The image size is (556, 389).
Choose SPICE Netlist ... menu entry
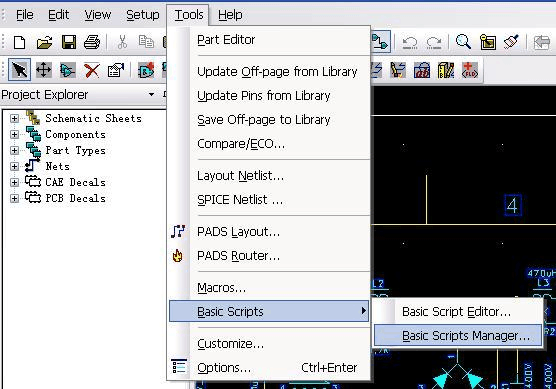[269, 200]
